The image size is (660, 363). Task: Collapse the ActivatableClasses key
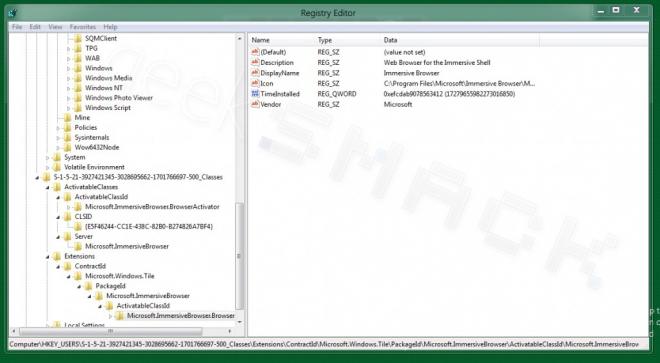(x=48, y=187)
